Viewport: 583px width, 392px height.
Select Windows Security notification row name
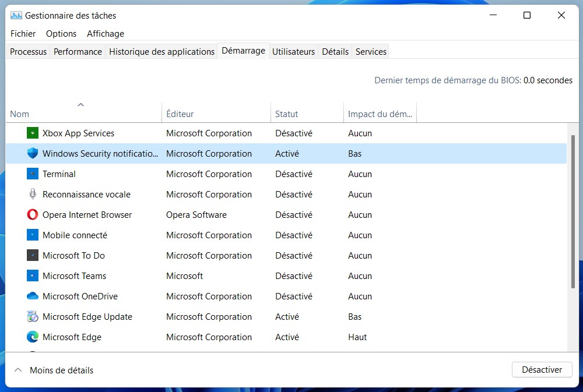pos(100,153)
